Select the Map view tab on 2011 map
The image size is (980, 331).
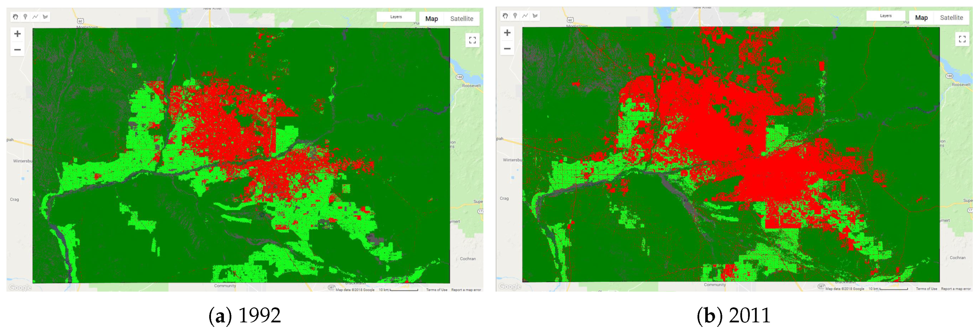pos(921,18)
